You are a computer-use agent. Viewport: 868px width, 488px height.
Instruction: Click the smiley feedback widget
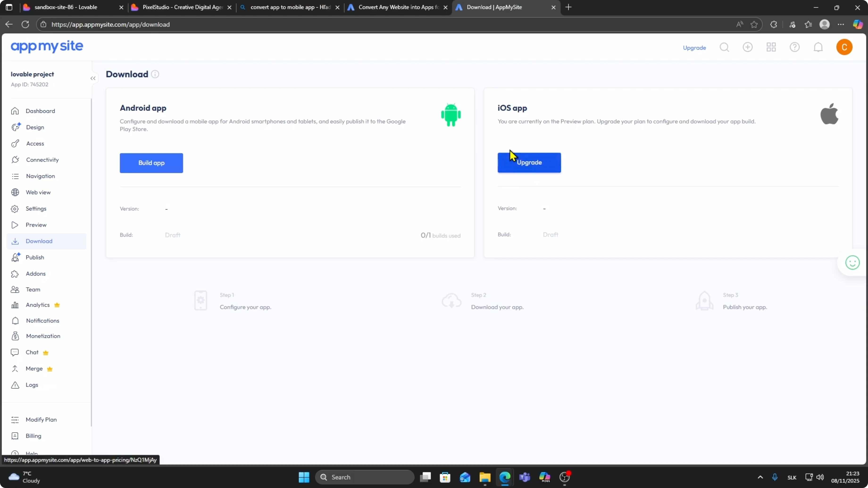pos(852,263)
